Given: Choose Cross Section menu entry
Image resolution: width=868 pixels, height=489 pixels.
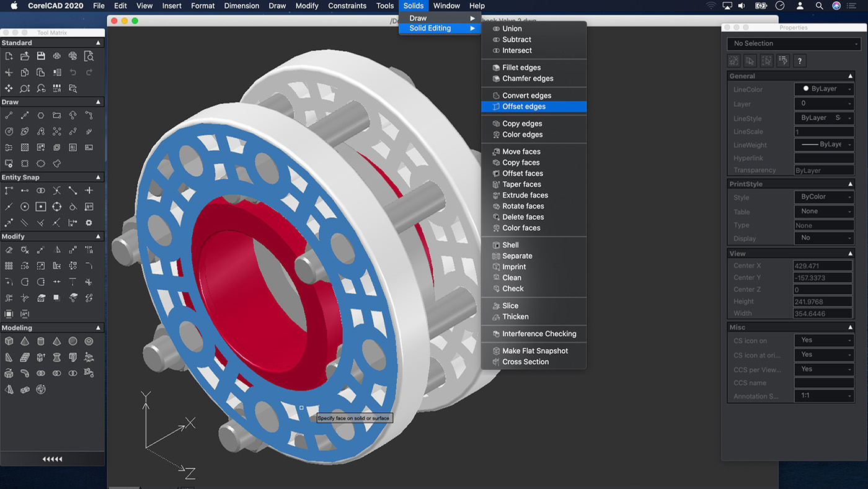Looking at the screenshot, I should pos(534,362).
